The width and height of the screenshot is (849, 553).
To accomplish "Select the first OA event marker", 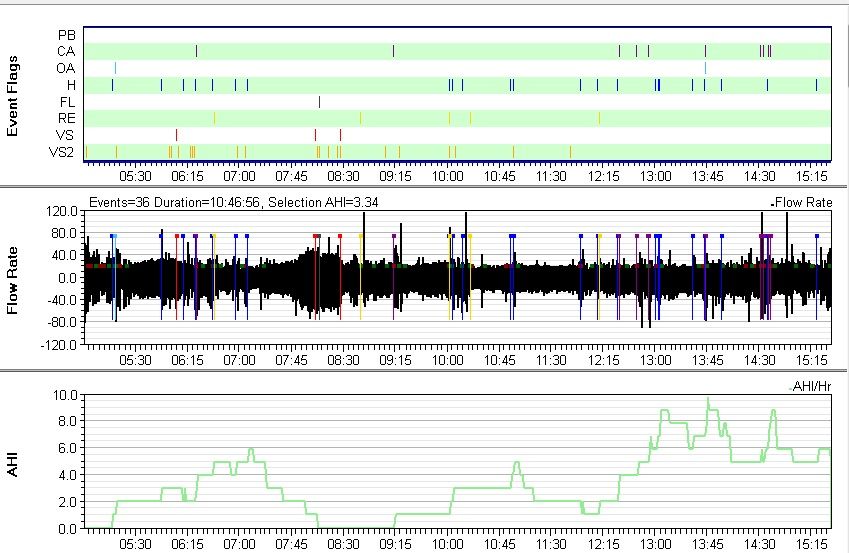I will (115, 68).
